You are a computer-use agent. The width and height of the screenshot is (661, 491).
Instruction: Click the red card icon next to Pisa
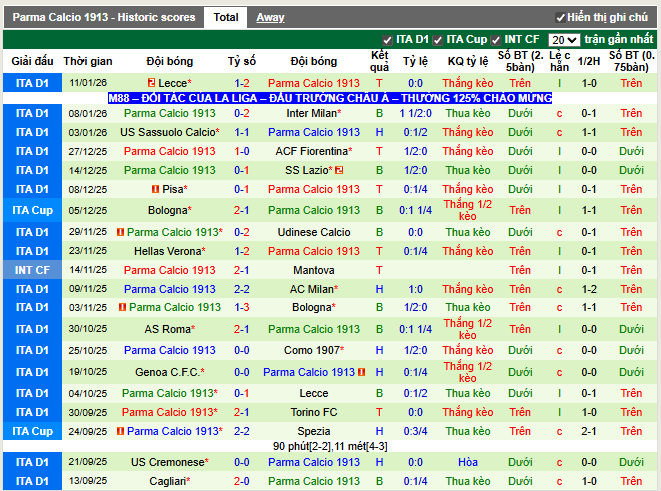click(156, 189)
